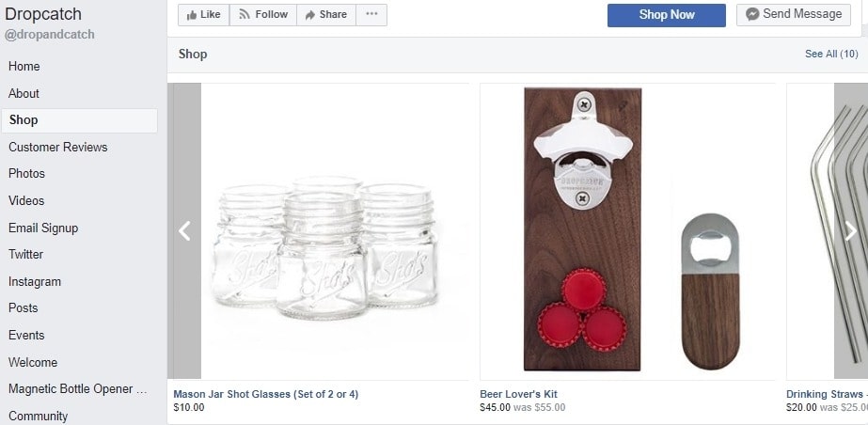
Task: Go to the Home page section
Action: [x=24, y=66]
